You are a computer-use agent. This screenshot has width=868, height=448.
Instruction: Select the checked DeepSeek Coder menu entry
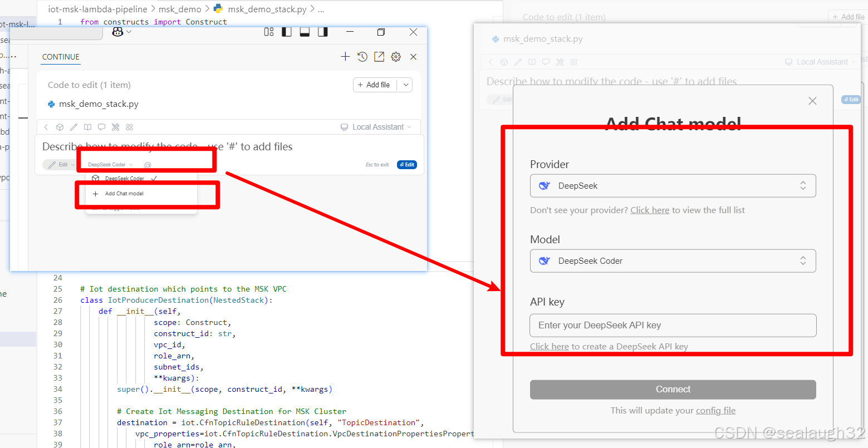[125, 179]
